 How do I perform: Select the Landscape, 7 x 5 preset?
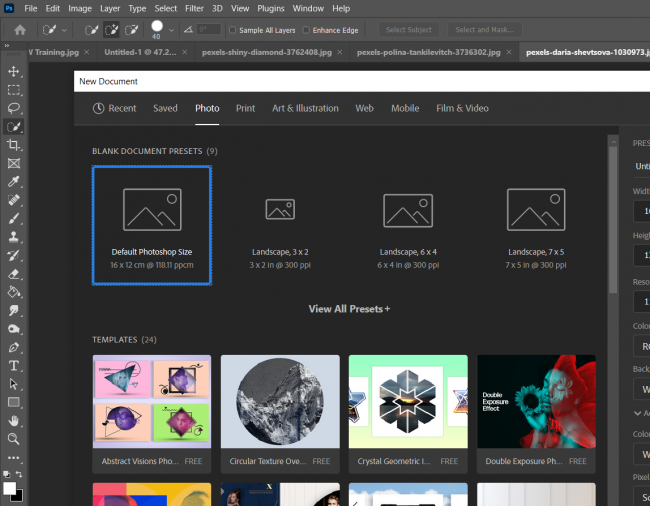pyautogui.click(x=536, y=225)
